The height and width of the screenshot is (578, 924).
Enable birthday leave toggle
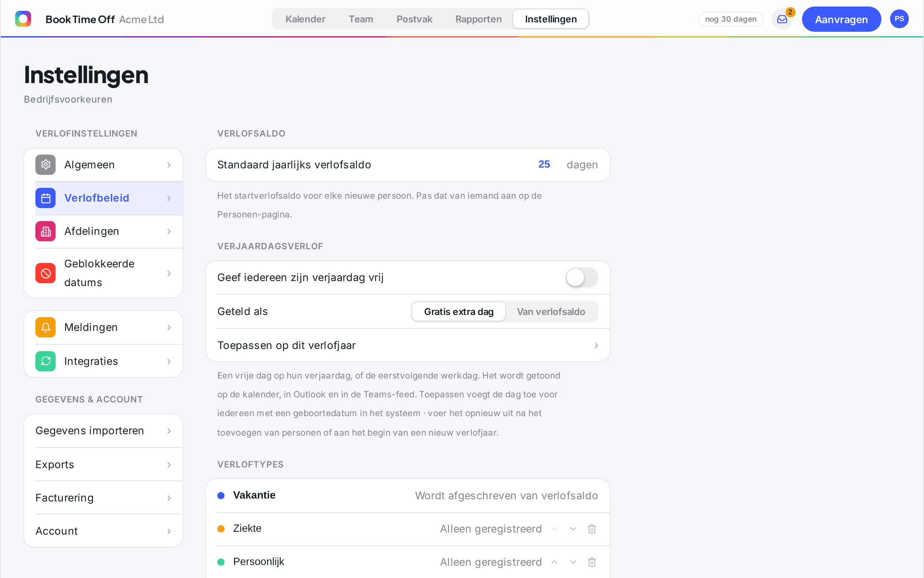click(581, 277)
